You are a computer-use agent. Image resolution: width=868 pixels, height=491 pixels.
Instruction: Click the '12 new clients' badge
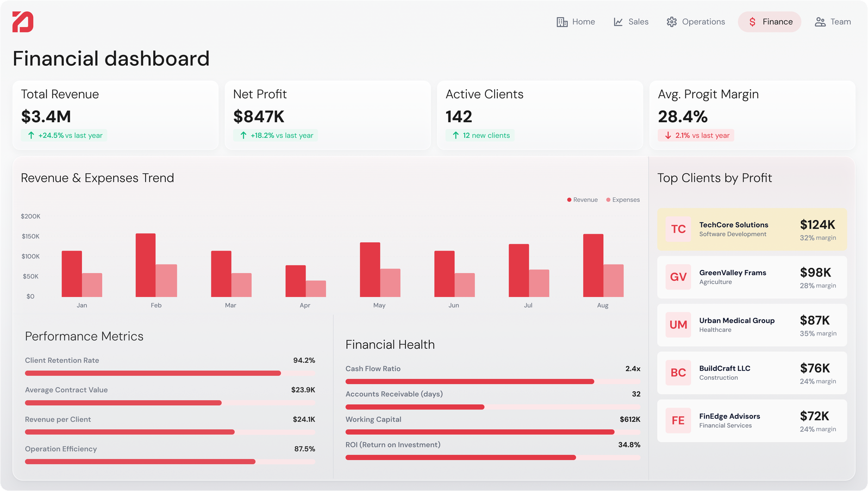tap(480, 135)
